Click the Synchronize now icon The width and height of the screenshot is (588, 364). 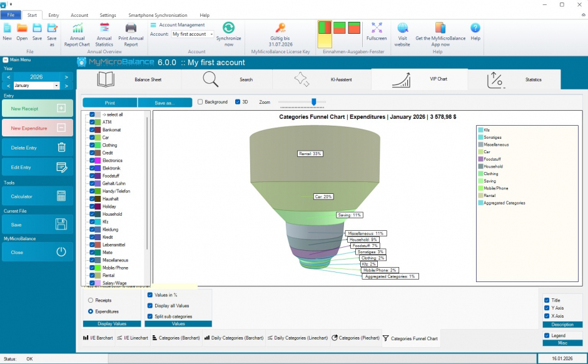click(x=228, y=28)
